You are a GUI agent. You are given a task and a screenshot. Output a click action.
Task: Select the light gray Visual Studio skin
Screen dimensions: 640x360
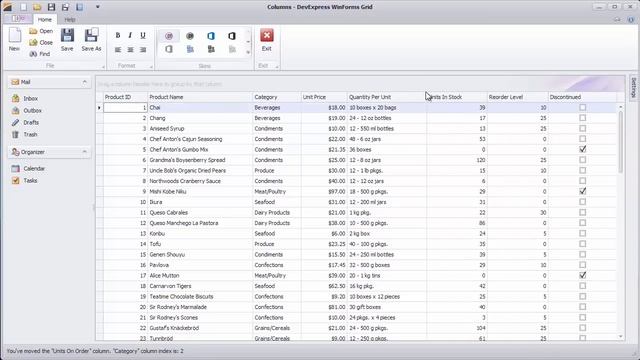click(x=232, y=49)
